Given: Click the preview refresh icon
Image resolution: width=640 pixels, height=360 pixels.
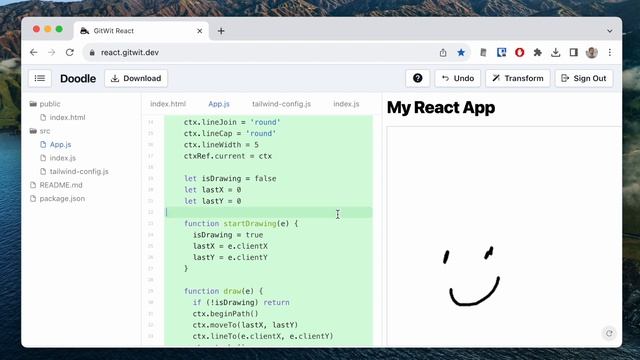Looking at the screenshot, I should (x=609, y=333).
